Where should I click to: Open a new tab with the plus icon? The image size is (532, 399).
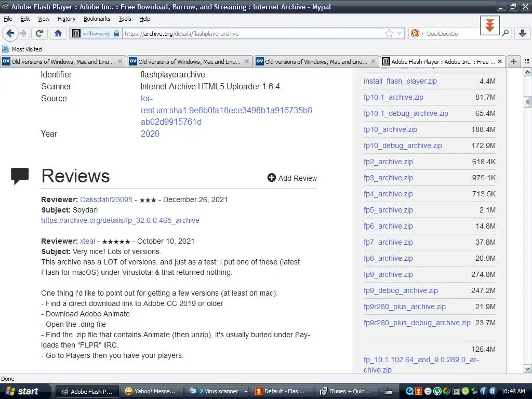coord(514,61)
